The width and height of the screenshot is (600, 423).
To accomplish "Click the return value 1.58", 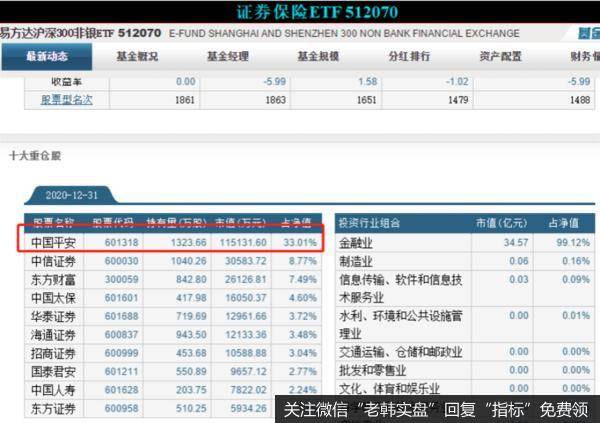I will (x=367, y=82).
